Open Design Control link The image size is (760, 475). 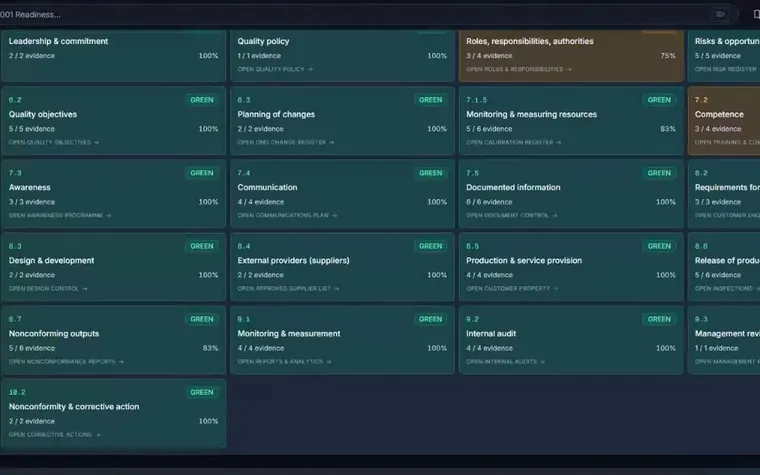click(x=48, y=288)
